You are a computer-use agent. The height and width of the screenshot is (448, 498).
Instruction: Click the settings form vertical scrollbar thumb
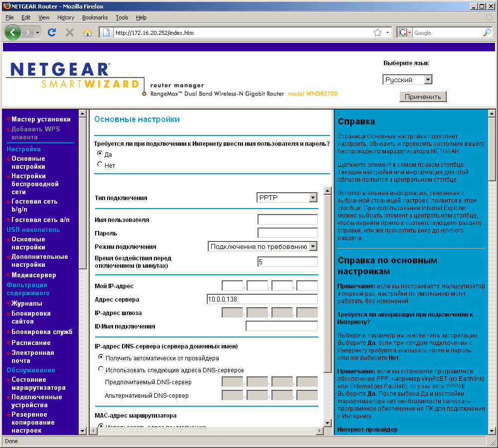(x=328, y=284)
